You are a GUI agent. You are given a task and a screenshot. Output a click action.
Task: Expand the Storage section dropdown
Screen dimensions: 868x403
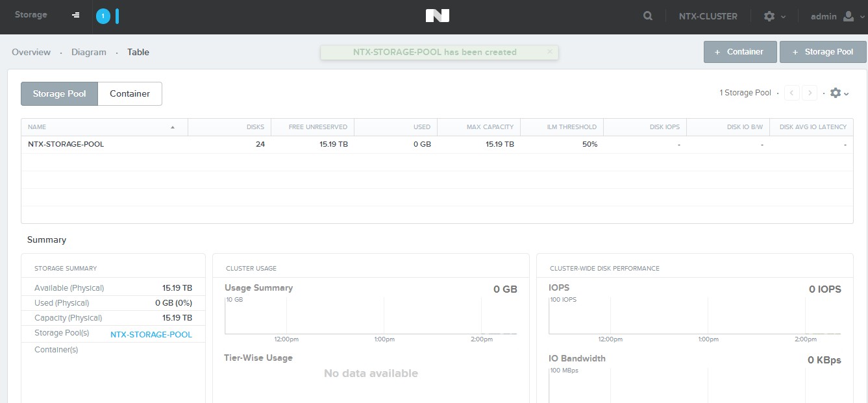pyautogui.click(x=31, y=15)
